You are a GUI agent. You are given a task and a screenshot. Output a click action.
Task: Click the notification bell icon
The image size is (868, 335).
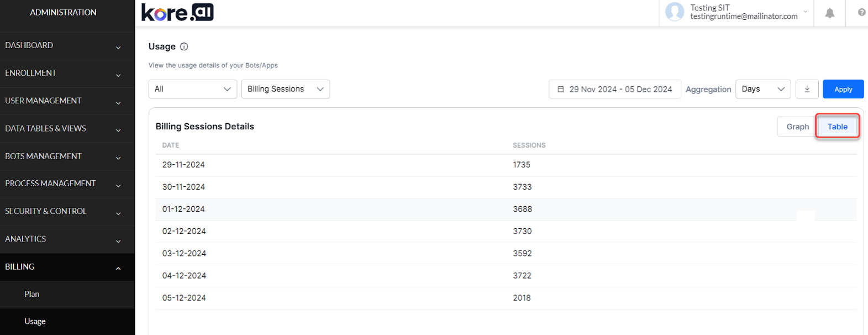pyautogui.click(x=829, y=13)
